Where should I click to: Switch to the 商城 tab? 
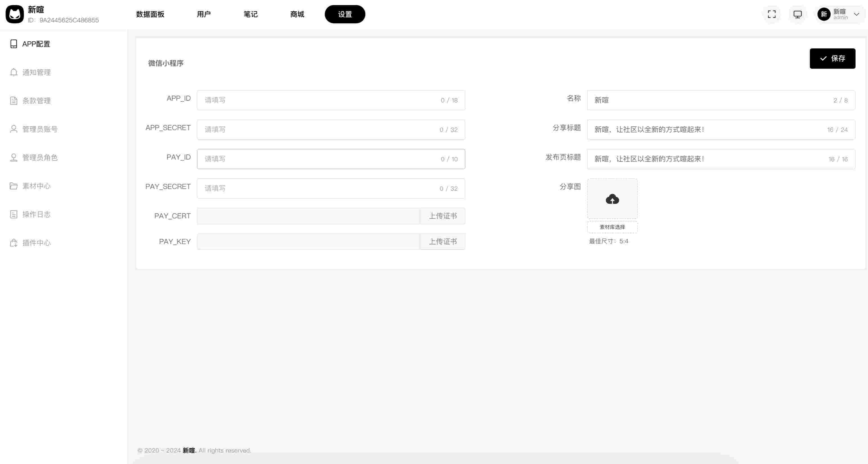point(297,14)
